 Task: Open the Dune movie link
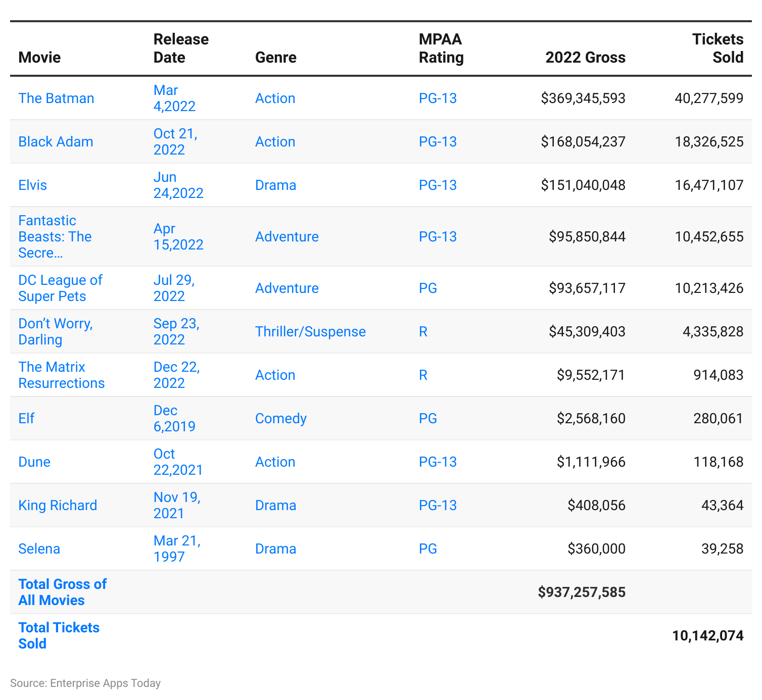click(34, 462)
